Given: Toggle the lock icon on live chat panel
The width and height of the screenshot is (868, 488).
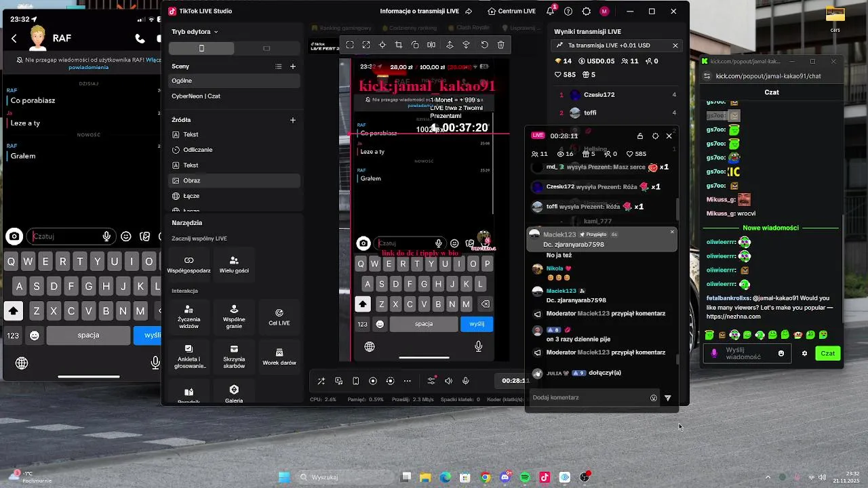Looking at the screenshot, I should 639,136.
